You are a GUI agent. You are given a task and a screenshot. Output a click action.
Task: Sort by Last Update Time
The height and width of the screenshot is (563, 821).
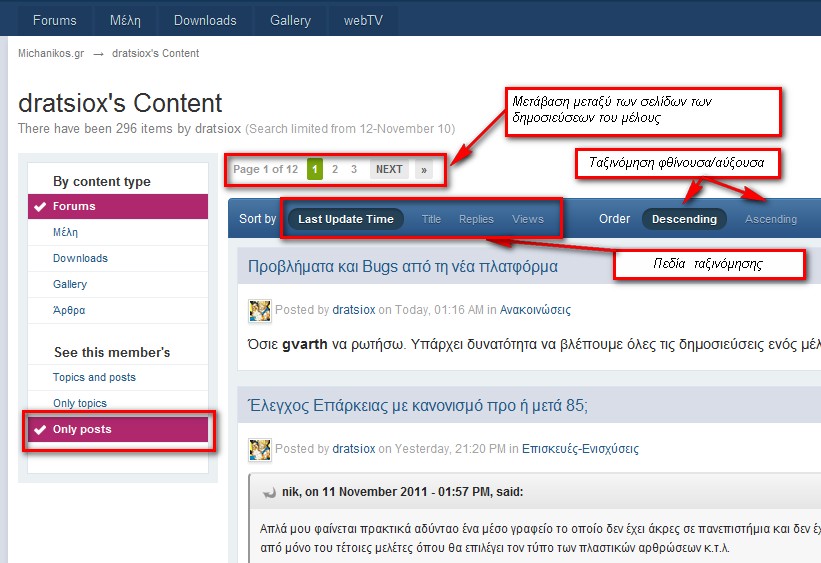tap(346, 219)
